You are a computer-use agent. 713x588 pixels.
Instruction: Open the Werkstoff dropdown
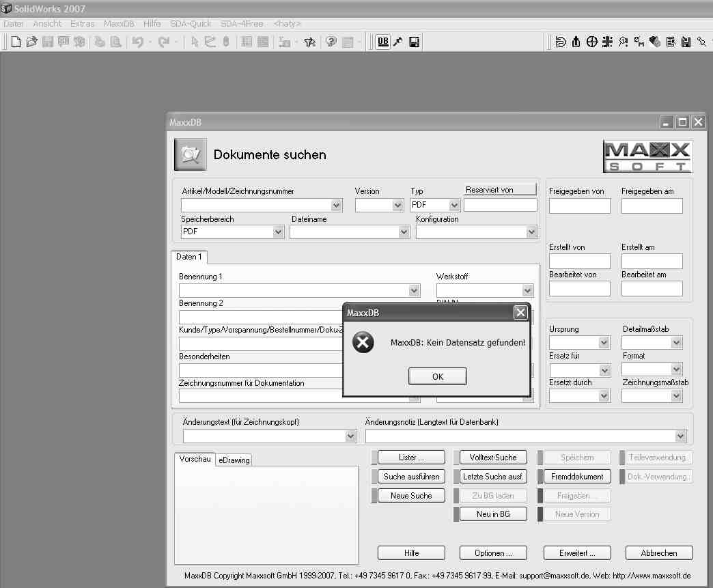(527, 290)
